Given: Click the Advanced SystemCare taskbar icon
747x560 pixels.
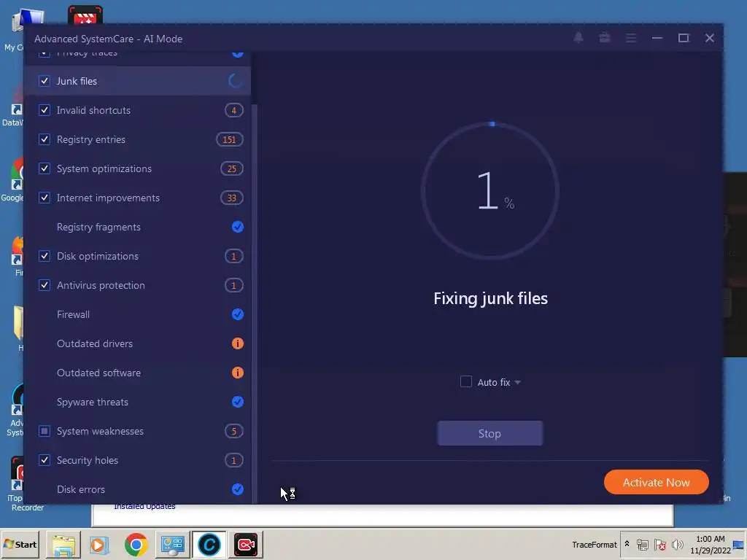Looking at the screenshot, I should (209, 545).
